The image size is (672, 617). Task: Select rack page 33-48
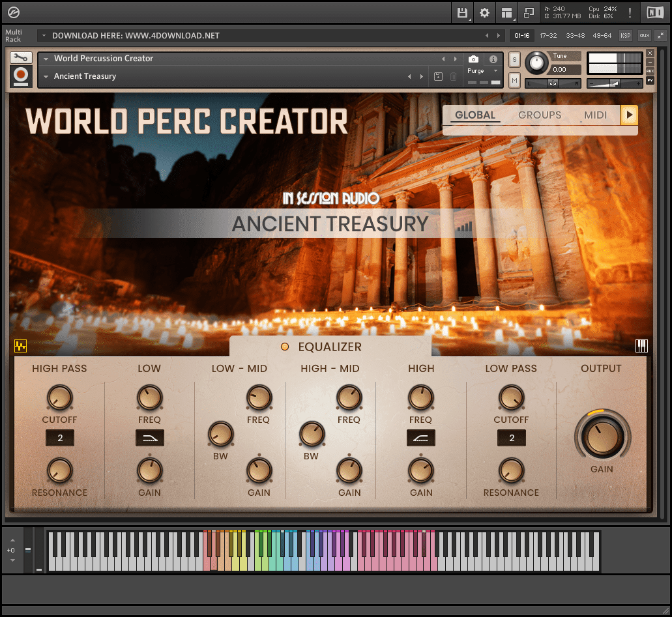click(x=575, y=36)
